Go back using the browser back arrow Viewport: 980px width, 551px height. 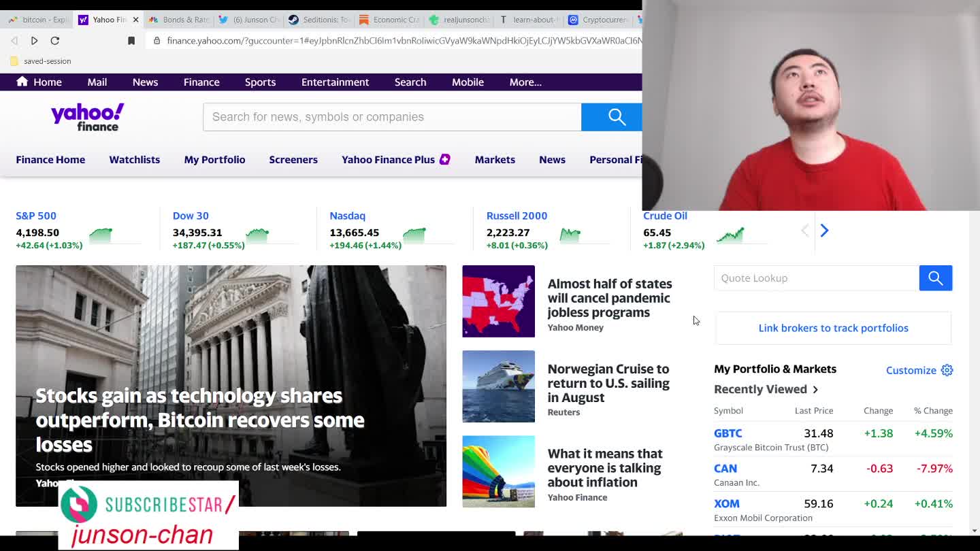point(14,41)
